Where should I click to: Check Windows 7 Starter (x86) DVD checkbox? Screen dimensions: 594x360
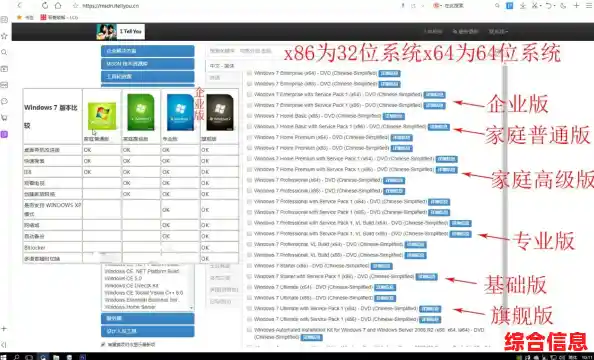249,266
